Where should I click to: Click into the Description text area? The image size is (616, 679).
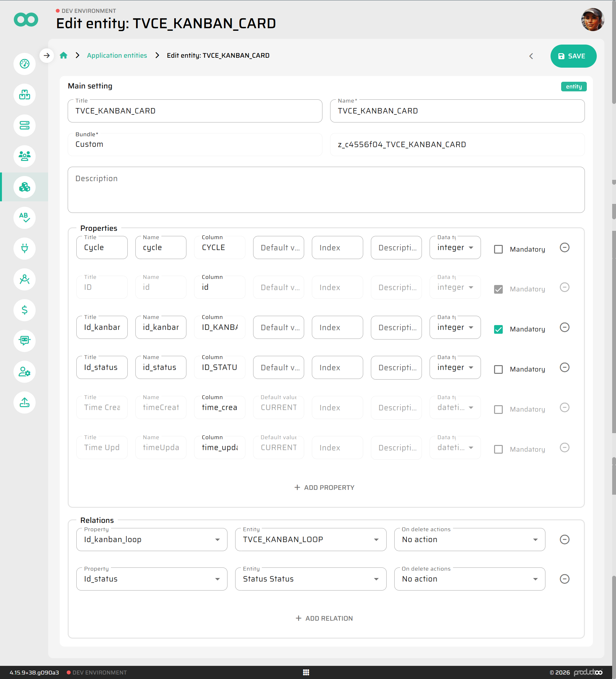pos(326,189)
